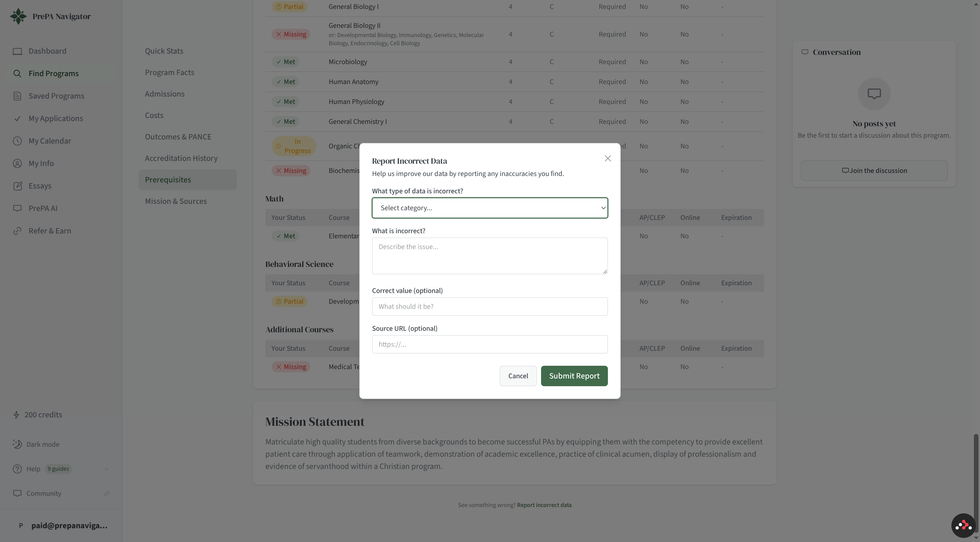Click the Microbiology course row text
Viewport: 980px width, 542px height.
[x=348, y=62]
